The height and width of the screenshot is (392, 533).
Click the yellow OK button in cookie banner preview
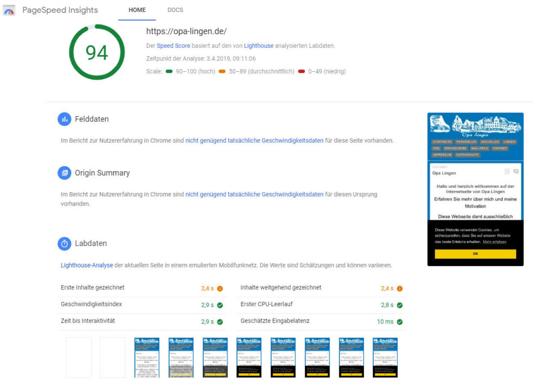click(x=475, y=254)
